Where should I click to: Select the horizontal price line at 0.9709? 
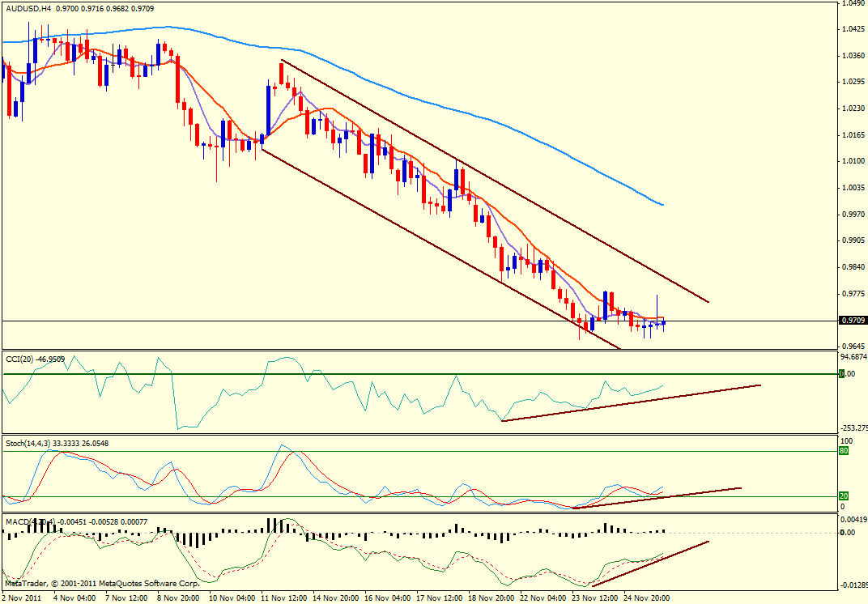pos(243,321)
